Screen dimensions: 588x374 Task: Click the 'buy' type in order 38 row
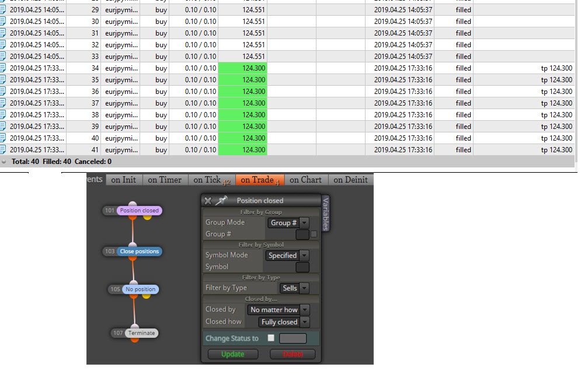click(x=161, y=115)
